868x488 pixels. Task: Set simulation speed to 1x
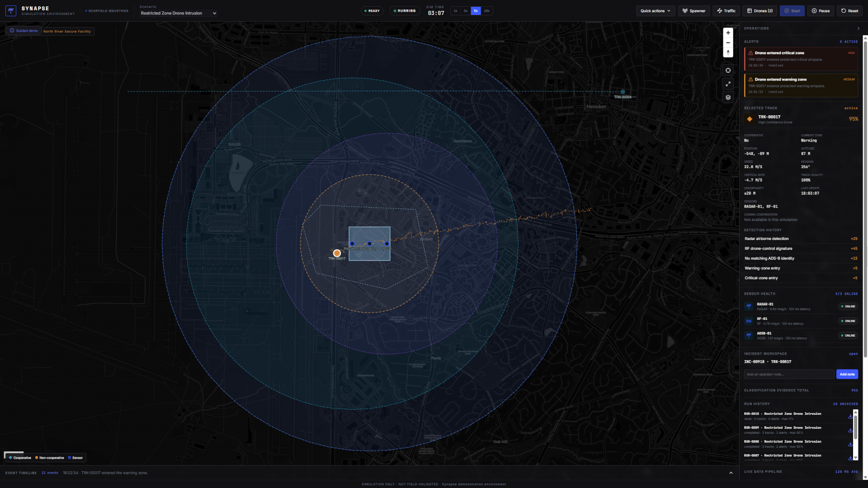pyautogui.click(x=455, y=11)
